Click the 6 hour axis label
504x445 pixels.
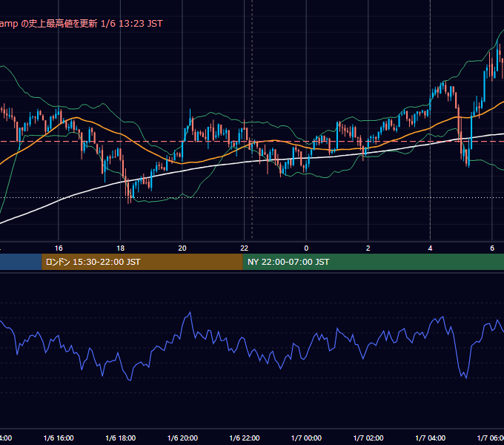(x=492, y=248)
